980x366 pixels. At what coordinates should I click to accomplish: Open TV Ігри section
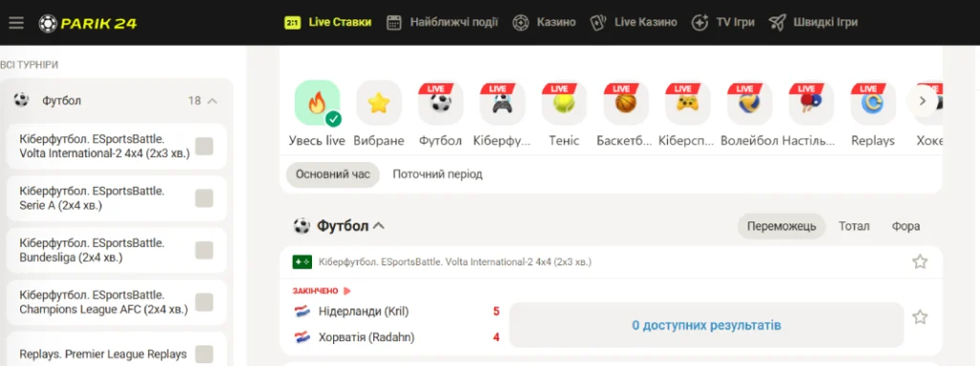(724, 23)
